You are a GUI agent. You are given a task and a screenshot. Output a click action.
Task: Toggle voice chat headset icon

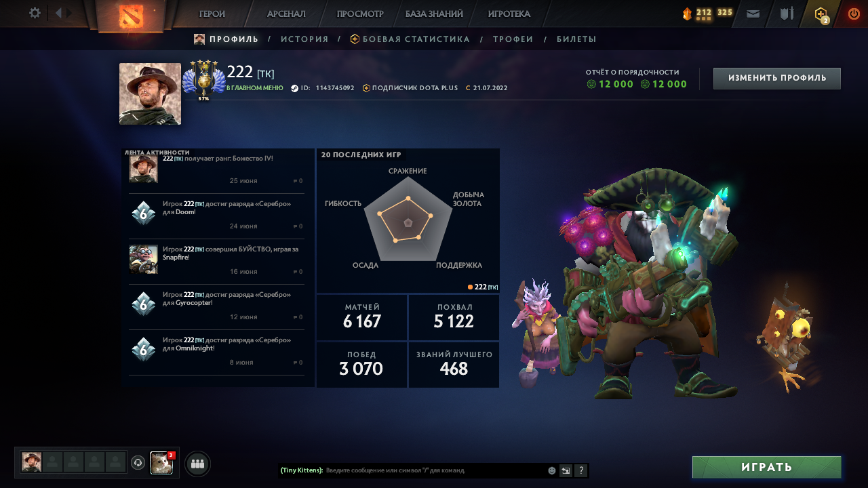point(138,463)
